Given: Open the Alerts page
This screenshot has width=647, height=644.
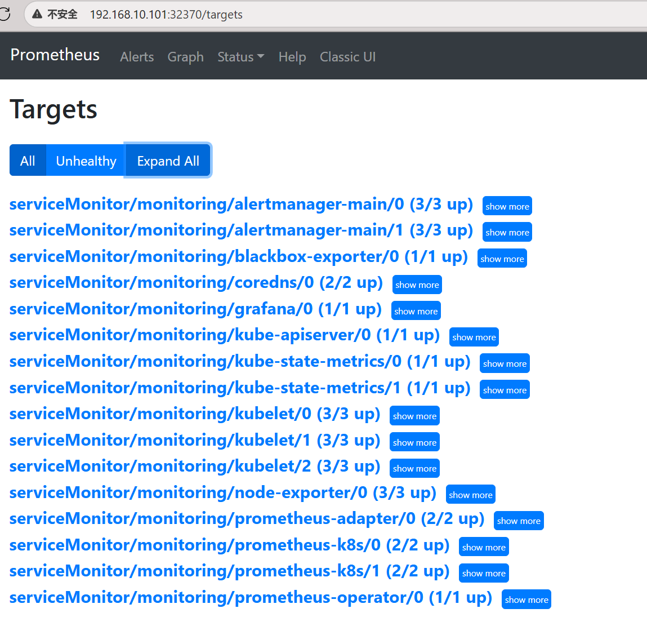Looking at the screenshot, I should 137,56.
